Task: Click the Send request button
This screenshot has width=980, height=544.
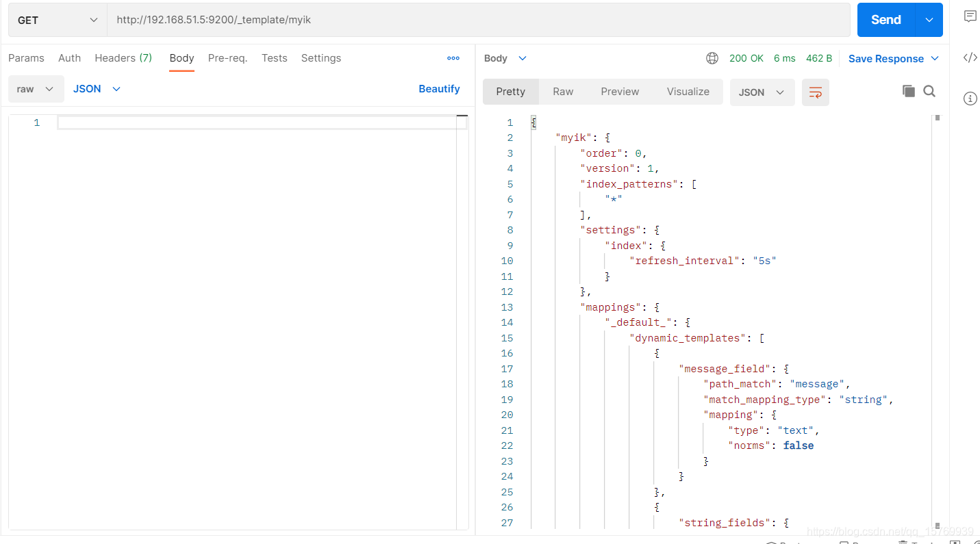Action: (885, 20)
